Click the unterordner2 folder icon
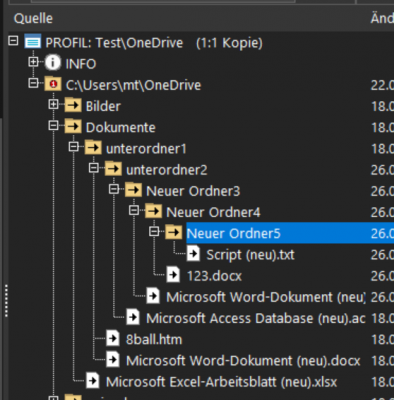This screenshot has height=400, width=394. tap(113, 169)
